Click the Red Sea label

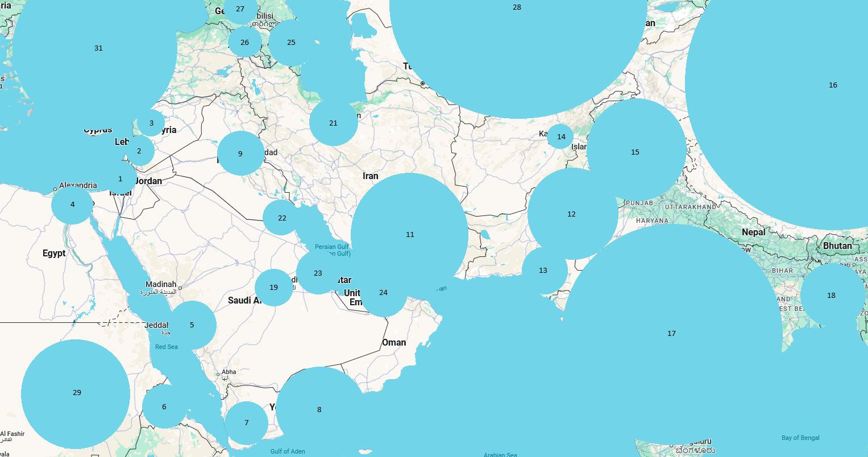click(167, 347)
